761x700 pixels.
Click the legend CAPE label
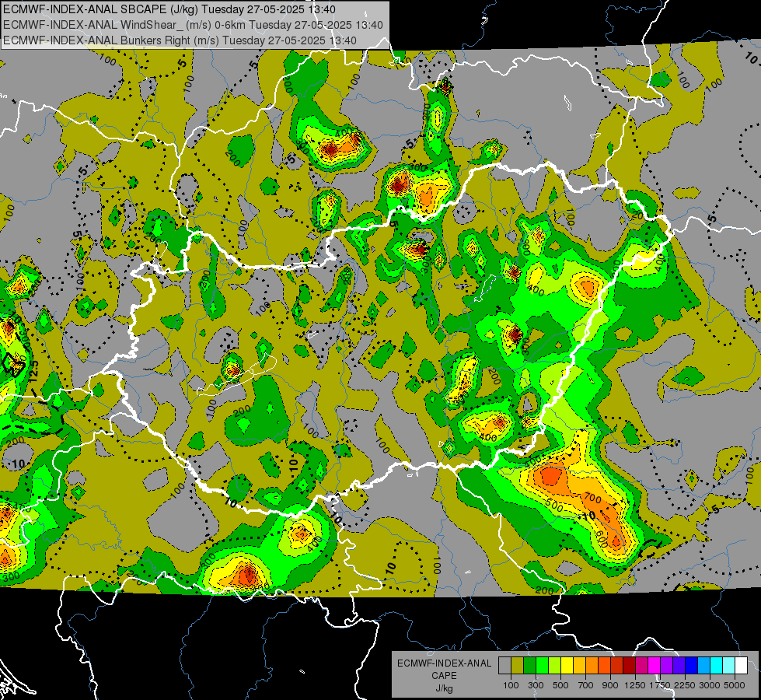444,676
